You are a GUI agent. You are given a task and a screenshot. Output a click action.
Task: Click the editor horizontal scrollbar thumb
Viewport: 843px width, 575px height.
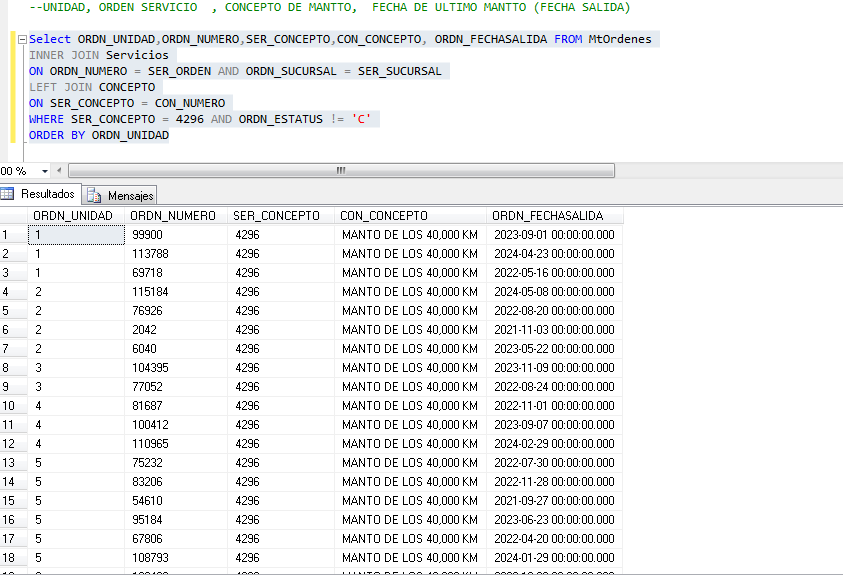click(341, 170)
